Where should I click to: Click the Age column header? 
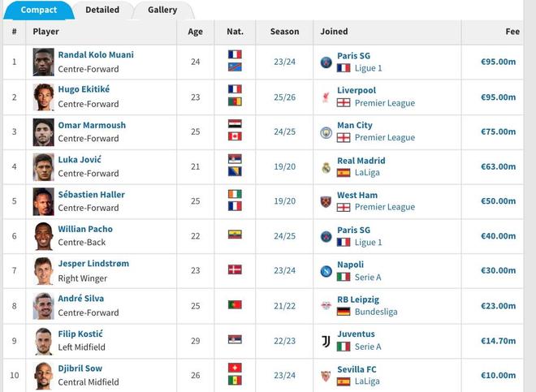tap(196, 32)
